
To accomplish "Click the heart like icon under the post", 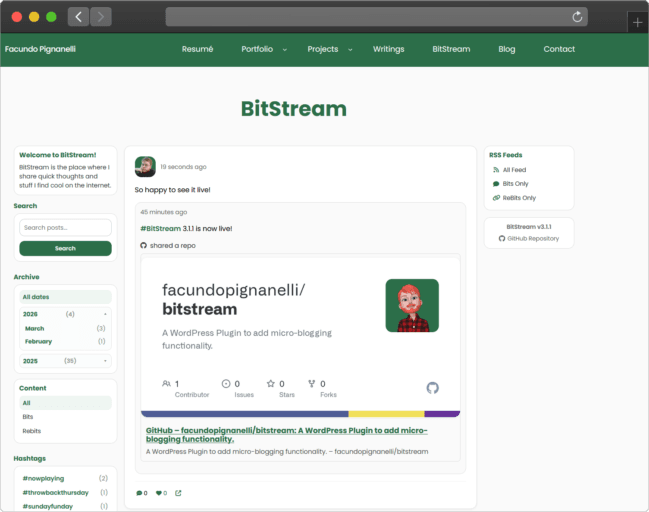I will (159, 493).
